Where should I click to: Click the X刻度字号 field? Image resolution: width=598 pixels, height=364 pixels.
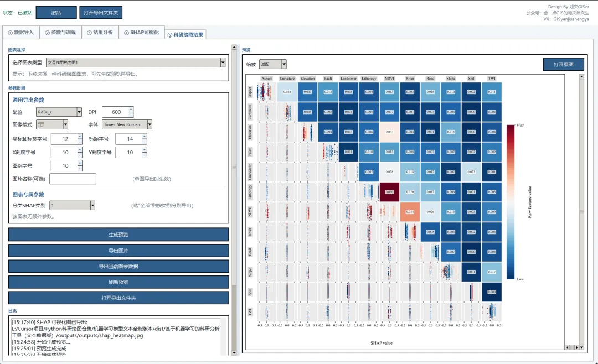tap(64, 153)
